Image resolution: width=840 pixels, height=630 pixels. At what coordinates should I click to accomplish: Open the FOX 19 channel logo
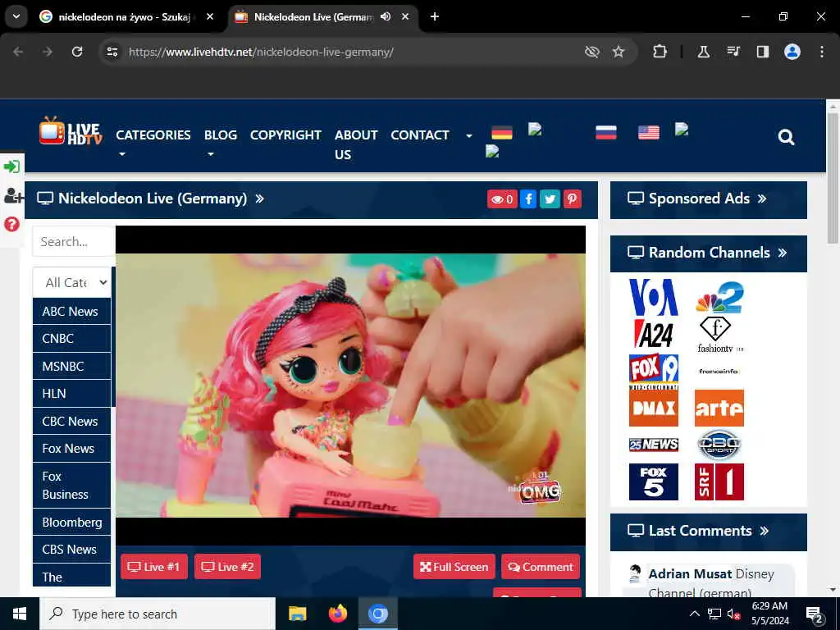coord(654,372)
